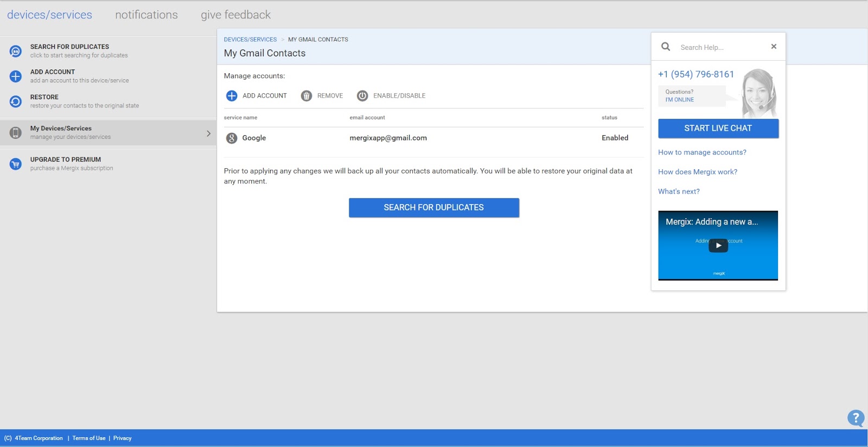Viewport: 868px width, 447px height.
Task: Click the MY GMAIL CONTACTS breadcrumb text
Action: [318, 40]
